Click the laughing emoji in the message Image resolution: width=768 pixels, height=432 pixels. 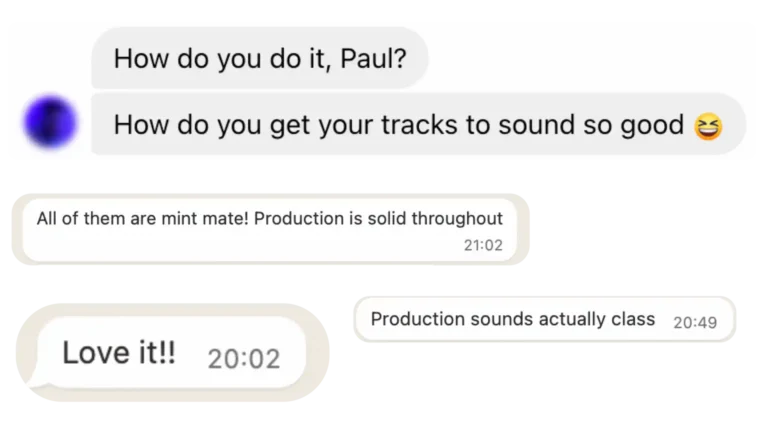tap(708, 127)
